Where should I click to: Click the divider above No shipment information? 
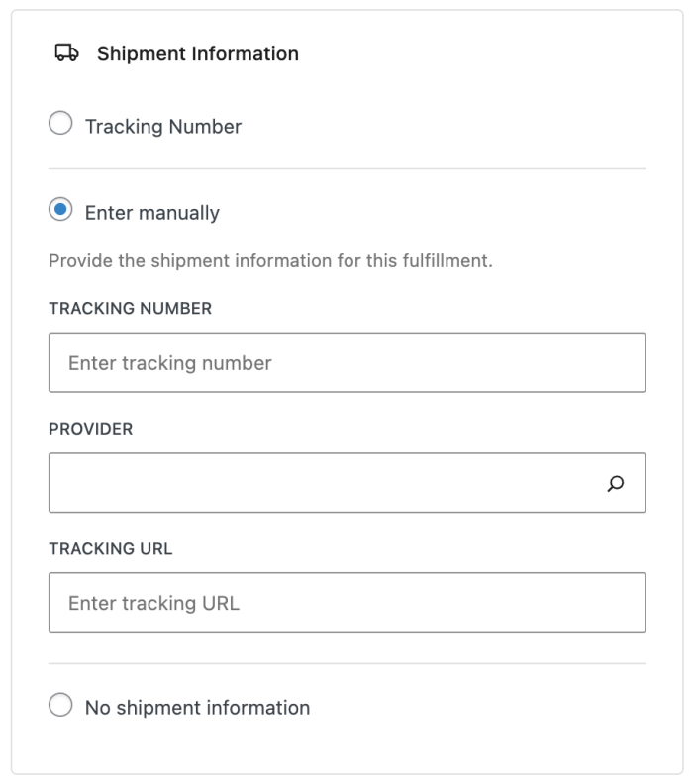pos(347,663)
